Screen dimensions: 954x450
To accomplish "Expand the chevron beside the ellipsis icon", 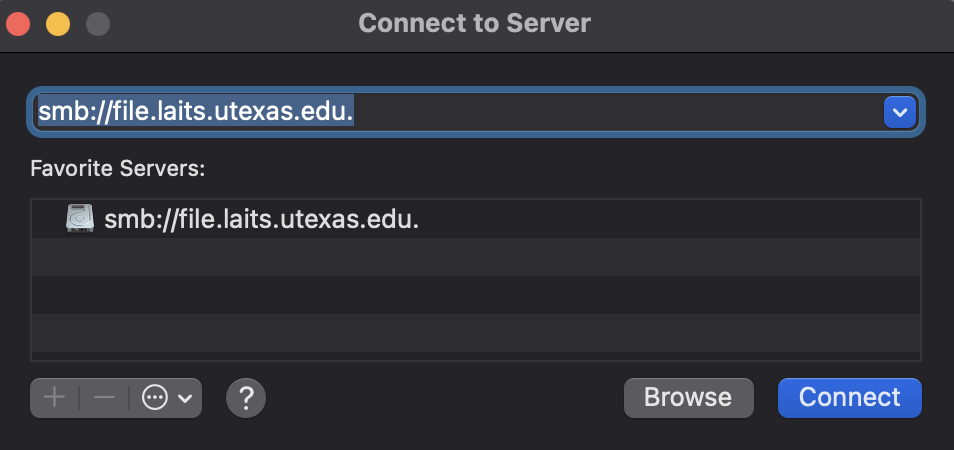I will tap(185, 399).
